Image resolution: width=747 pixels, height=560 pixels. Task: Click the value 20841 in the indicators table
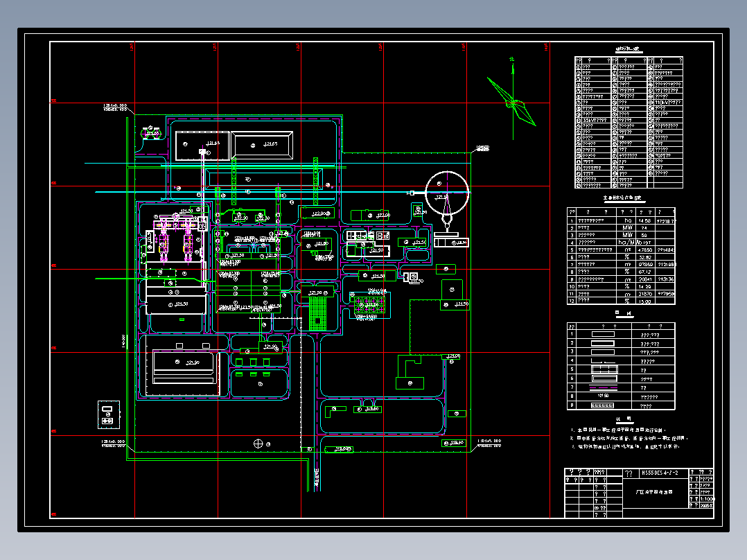tap(645, 279)
